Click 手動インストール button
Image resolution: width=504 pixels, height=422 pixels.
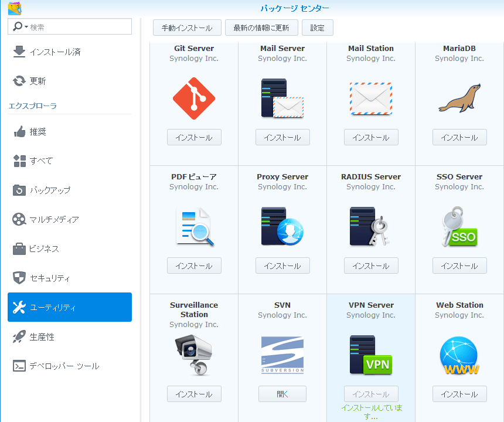pyautogui.click(x=187, y=28)
